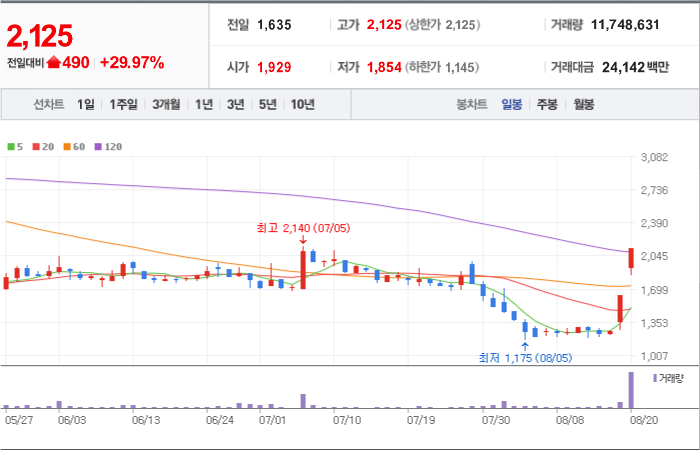Screen dimensions: 700x450
Task: Select the 일봉 candlestick chart
Action: click(512, 105)
